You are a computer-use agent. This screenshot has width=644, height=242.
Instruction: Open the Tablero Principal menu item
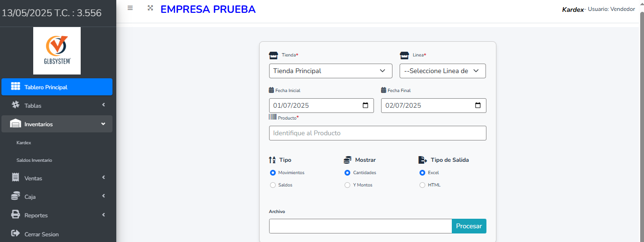(x=57, y=87)
